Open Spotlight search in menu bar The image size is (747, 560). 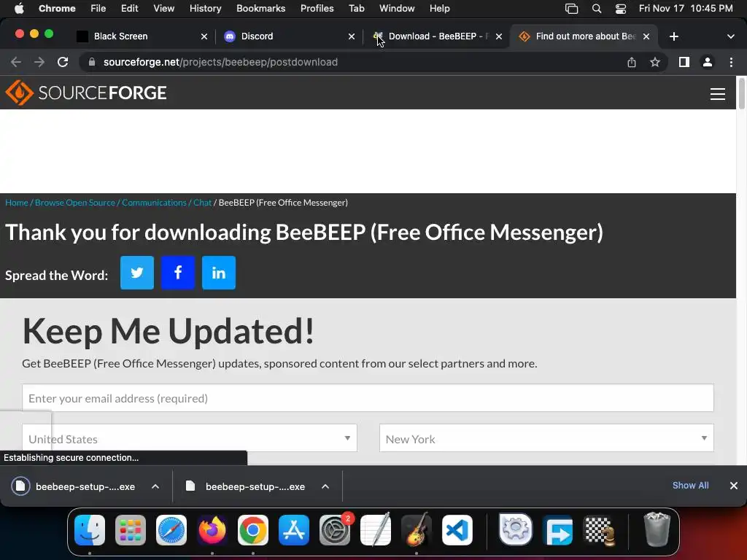(x=596, y=8)
